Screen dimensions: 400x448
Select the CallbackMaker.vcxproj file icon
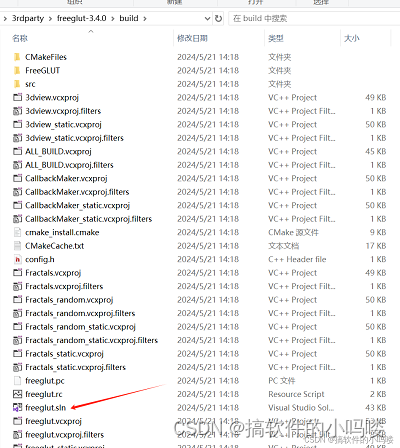(x=17, y=178)
